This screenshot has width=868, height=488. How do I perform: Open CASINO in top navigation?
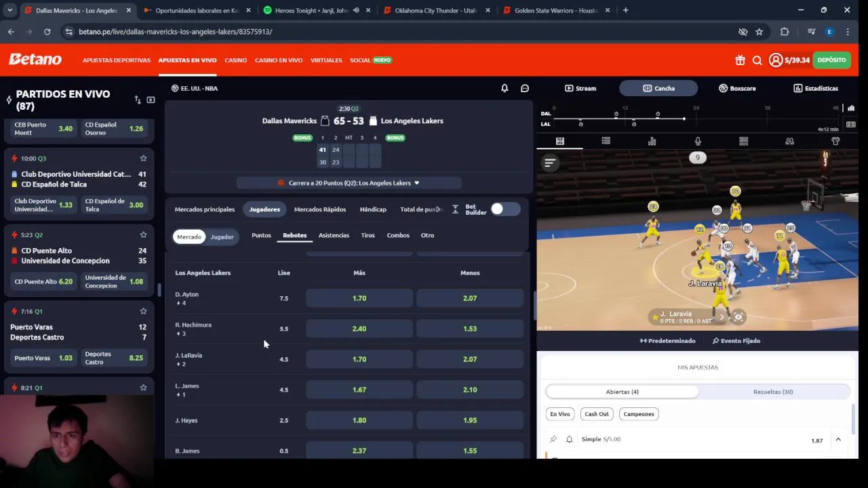(x=235, y=60)
